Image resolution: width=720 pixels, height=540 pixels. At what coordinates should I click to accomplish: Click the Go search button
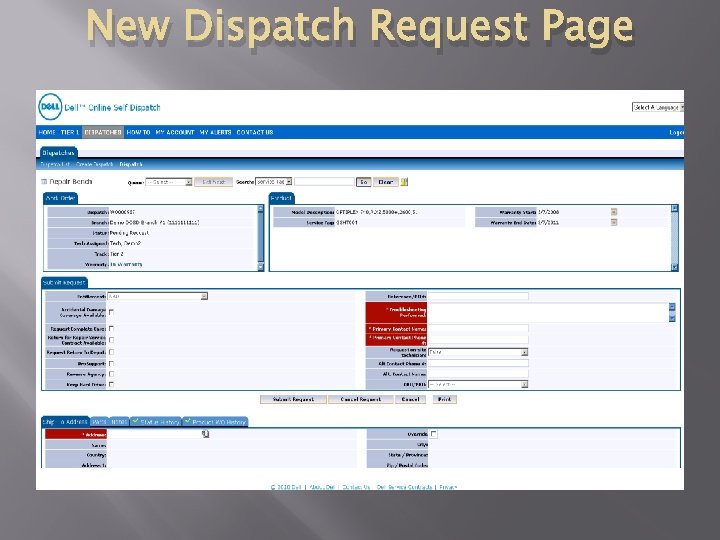click(364, 182)
